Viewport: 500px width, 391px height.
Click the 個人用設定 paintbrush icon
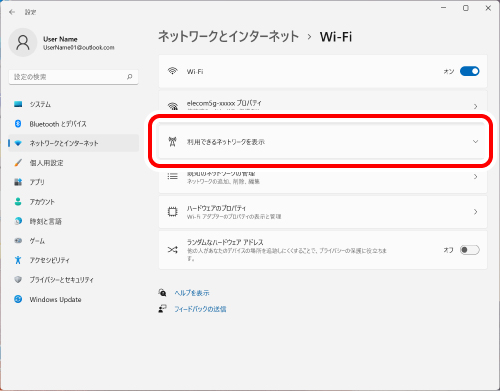(18, 163)
